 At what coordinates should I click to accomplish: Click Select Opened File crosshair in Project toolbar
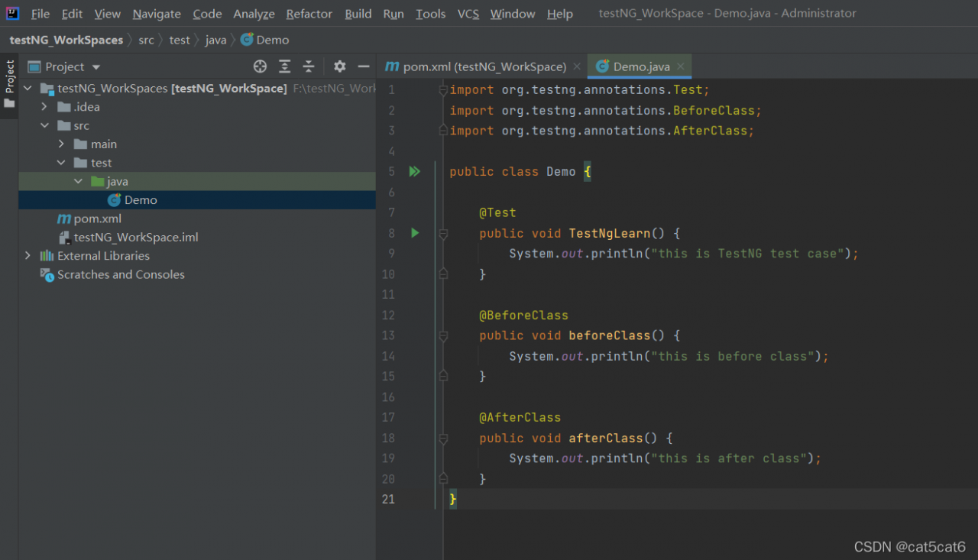(260, 66)
